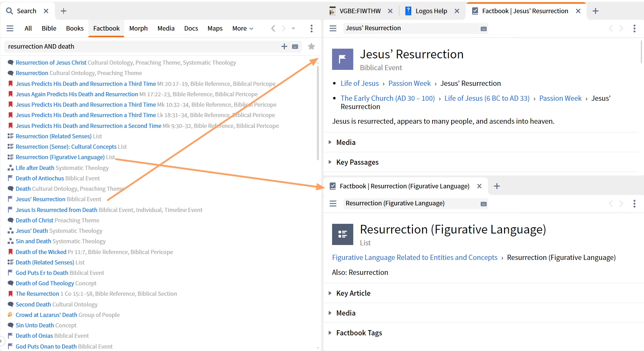644x351 pixels.
Task: Open the Search panel kebab menu
Action: tap(312, 28)
